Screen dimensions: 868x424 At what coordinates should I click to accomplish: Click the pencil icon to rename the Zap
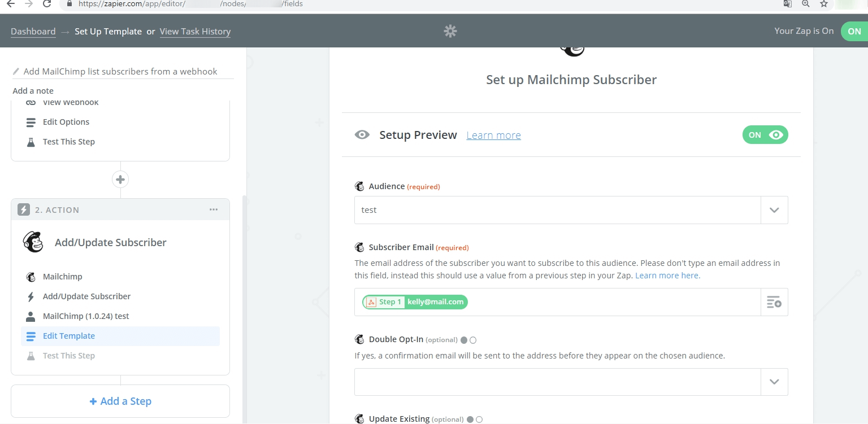click(x=16, y=72)
